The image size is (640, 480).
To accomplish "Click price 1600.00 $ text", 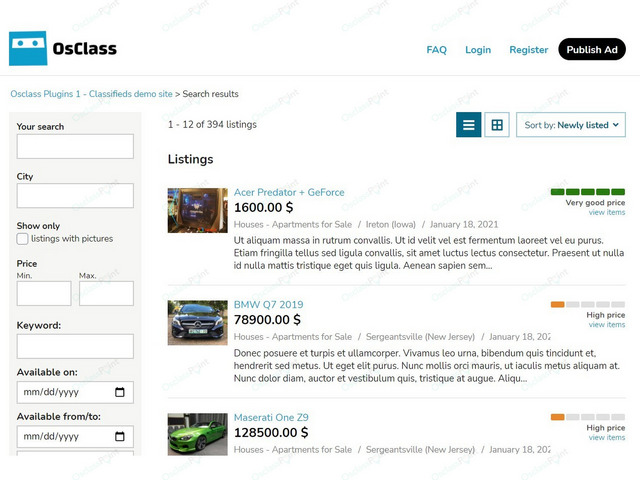I will pyautogui.click(x=264, y=207).
